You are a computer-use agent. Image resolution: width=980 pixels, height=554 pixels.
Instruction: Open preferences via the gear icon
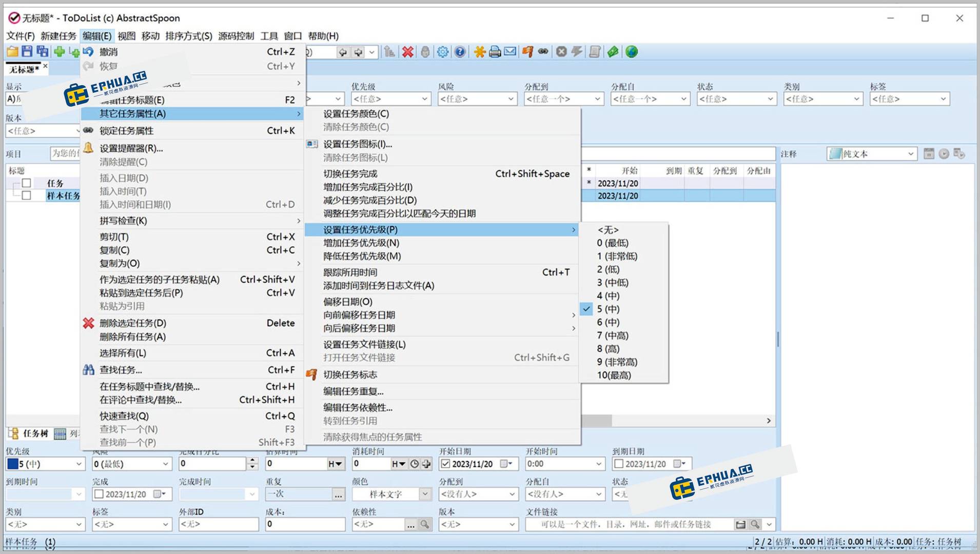442,51
